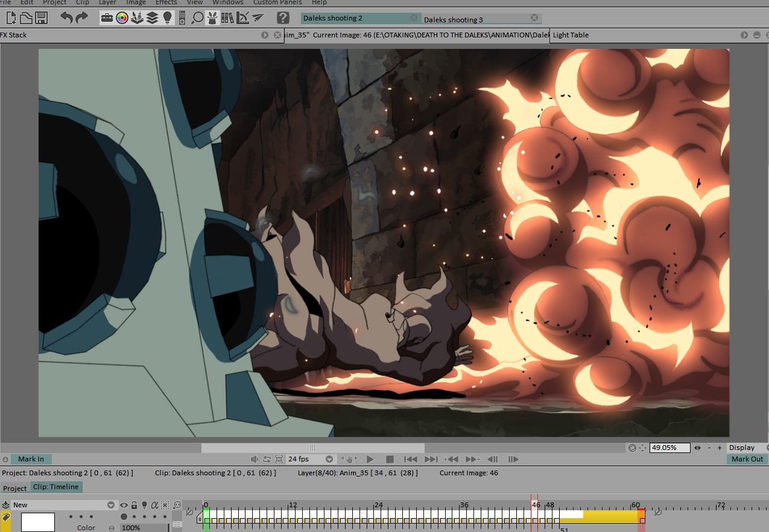Zoom in with the plus button

720,448
